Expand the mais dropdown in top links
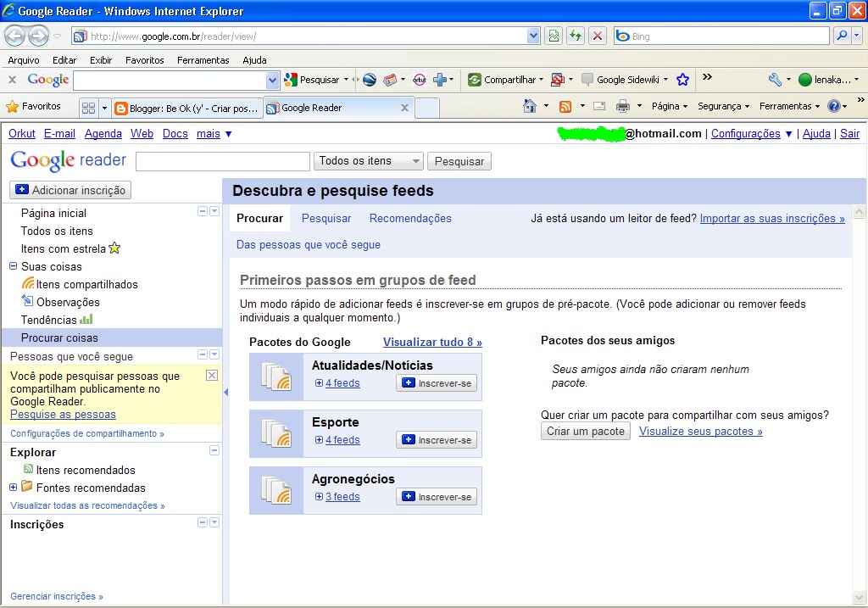 click(229, 134)
